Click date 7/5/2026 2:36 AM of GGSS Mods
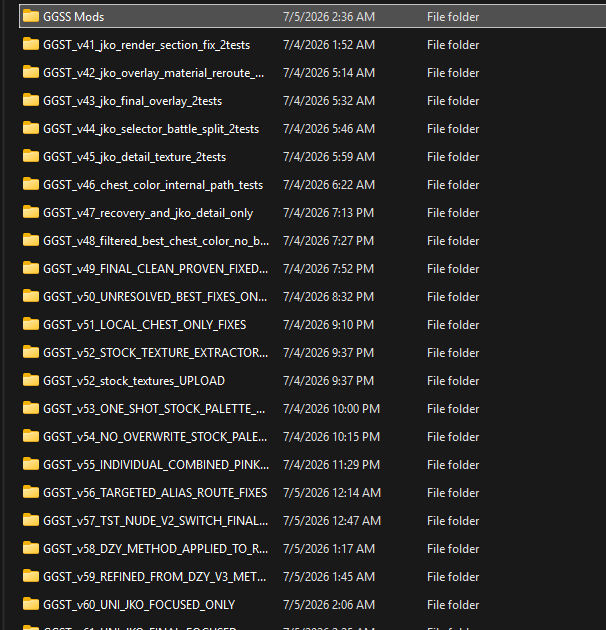 [329, 17]
